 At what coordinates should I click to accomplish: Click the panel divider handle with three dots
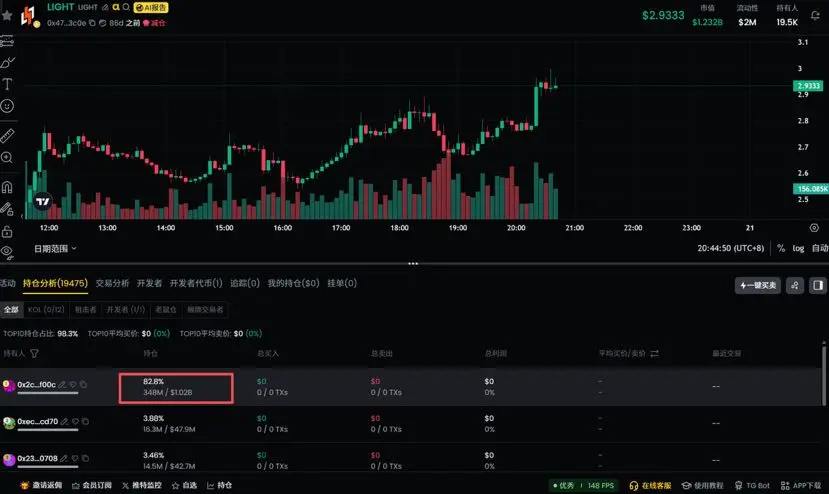point(413,263)
